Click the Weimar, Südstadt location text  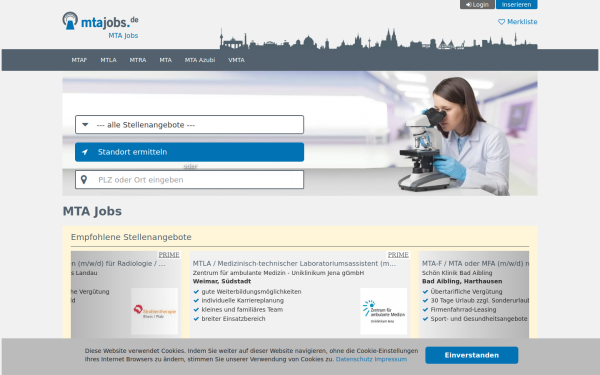tap(222, 281)
